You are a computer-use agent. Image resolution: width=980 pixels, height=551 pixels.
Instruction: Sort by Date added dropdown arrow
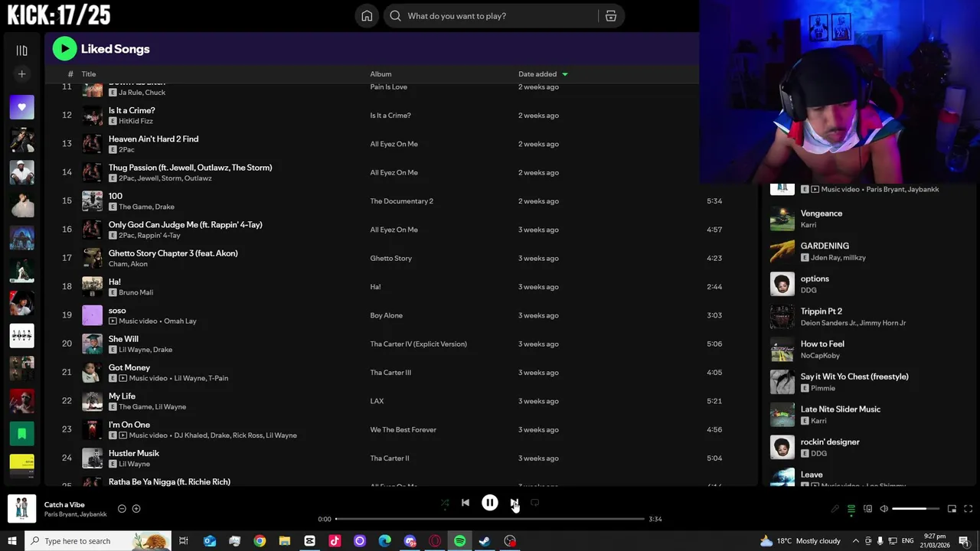(x=565, y=74)
